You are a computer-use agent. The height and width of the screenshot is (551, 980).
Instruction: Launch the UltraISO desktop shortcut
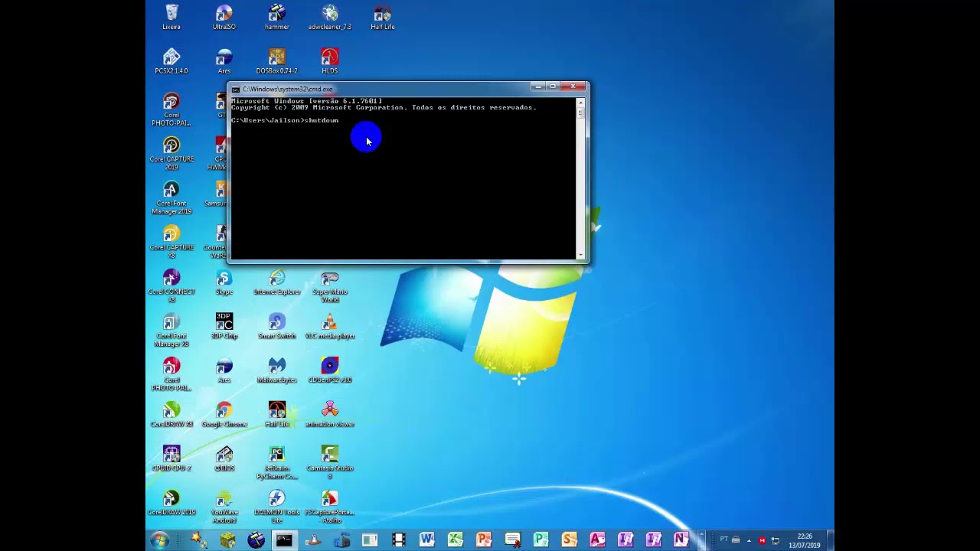[x=224, y=17]
